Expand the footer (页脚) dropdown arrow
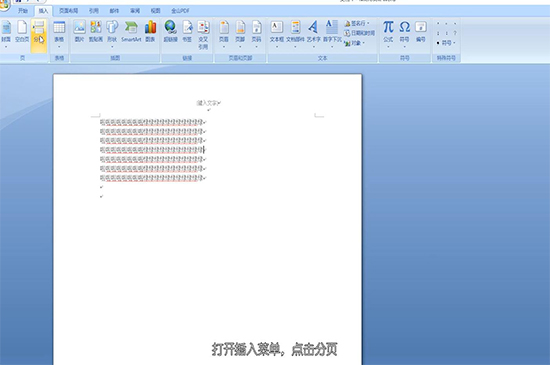This screenshot has width=550, height=365. [240, 47]
